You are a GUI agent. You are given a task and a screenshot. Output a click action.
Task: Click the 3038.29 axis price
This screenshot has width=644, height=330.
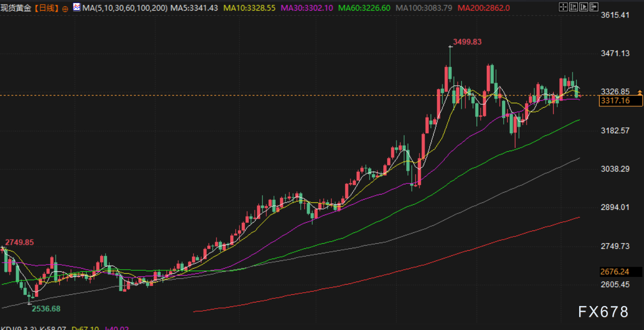615,169
